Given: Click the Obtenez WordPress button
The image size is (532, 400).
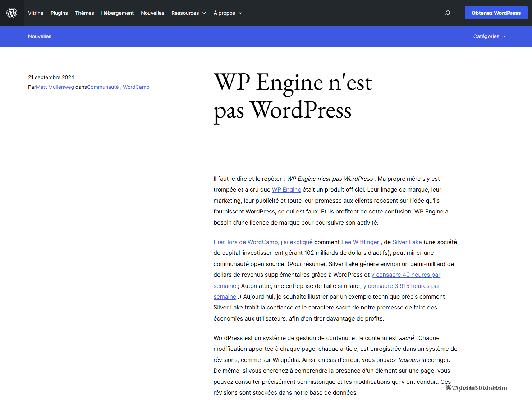Looking at the screenshot, I should point(496,13).
